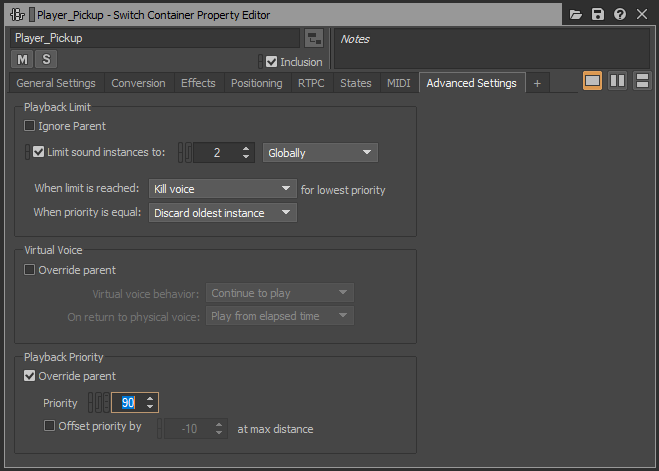Viewport: 659px width, 471px height.
Task: Click the object reference icon beside name
Action: point(314,38)
